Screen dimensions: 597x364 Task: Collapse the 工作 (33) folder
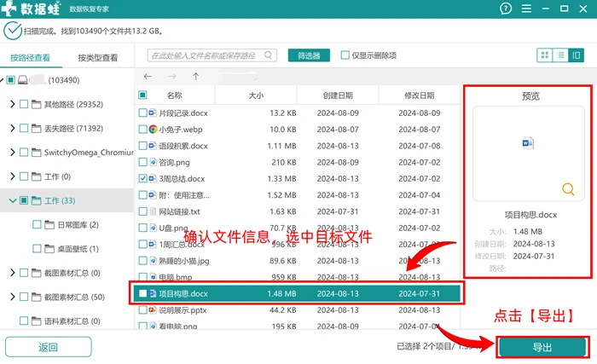13,200
